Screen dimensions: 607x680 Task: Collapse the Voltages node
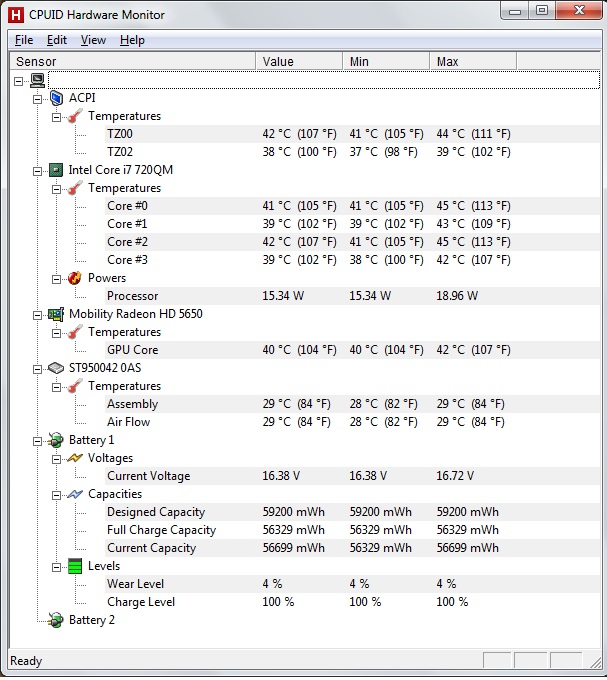click(56, 459)
